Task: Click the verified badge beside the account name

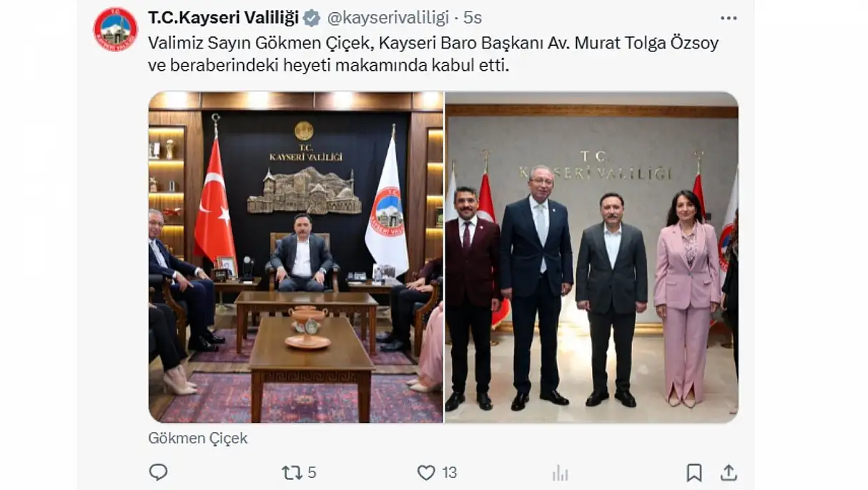Action: click(312, 17)
